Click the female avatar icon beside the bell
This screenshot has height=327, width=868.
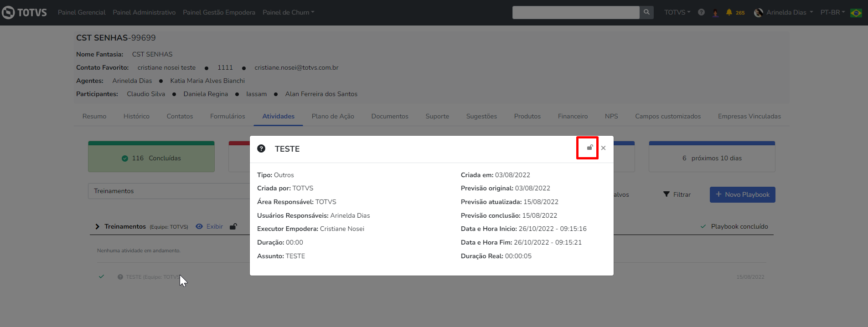715,13
